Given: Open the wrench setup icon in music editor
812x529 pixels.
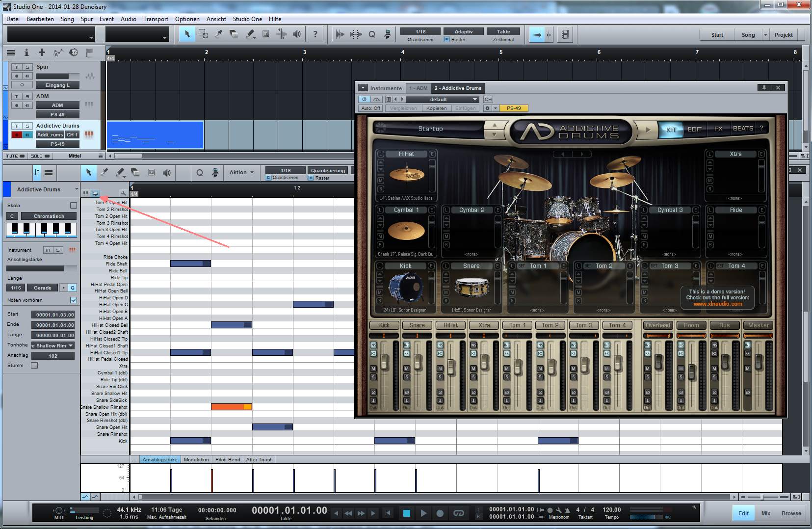Looking at the screenshot, I should [x=123, y=193].
